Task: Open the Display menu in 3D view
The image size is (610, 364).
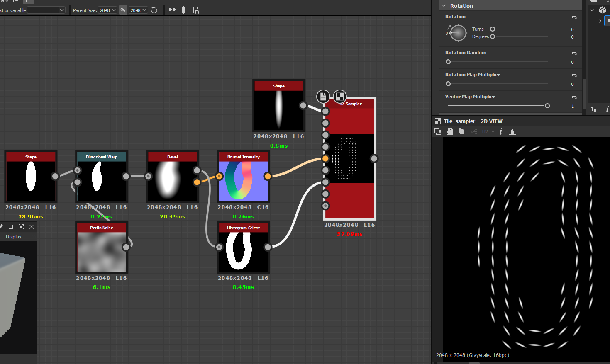Action: tap(13, 237)
